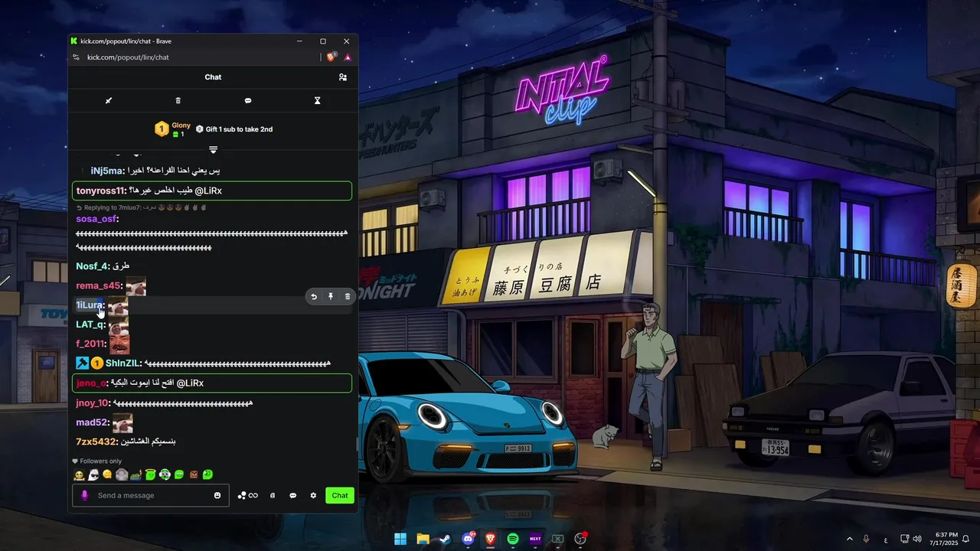Open Spotify from taskbar
This screenshot has width=980, height=551.
click(513, 539)
